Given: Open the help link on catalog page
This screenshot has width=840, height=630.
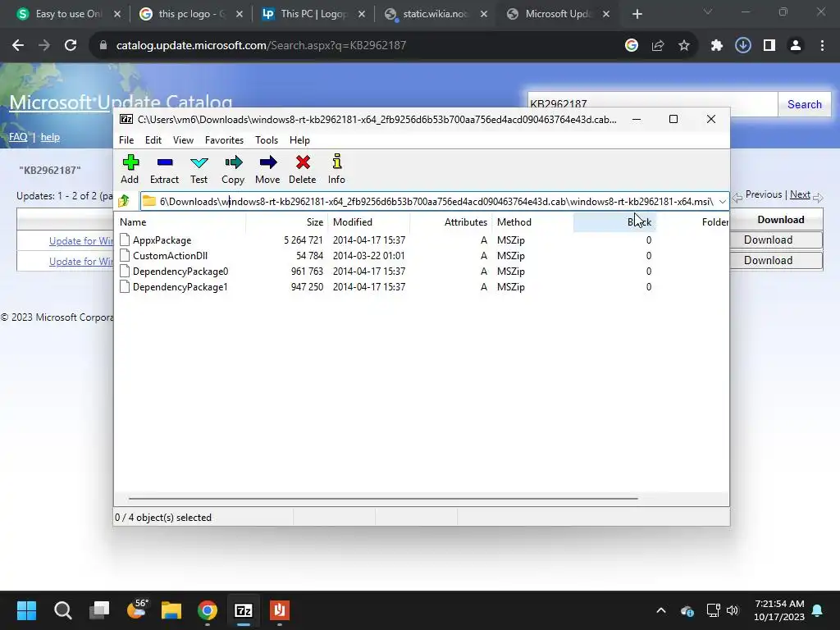Looking at the screenshot, I should [50, 137].
